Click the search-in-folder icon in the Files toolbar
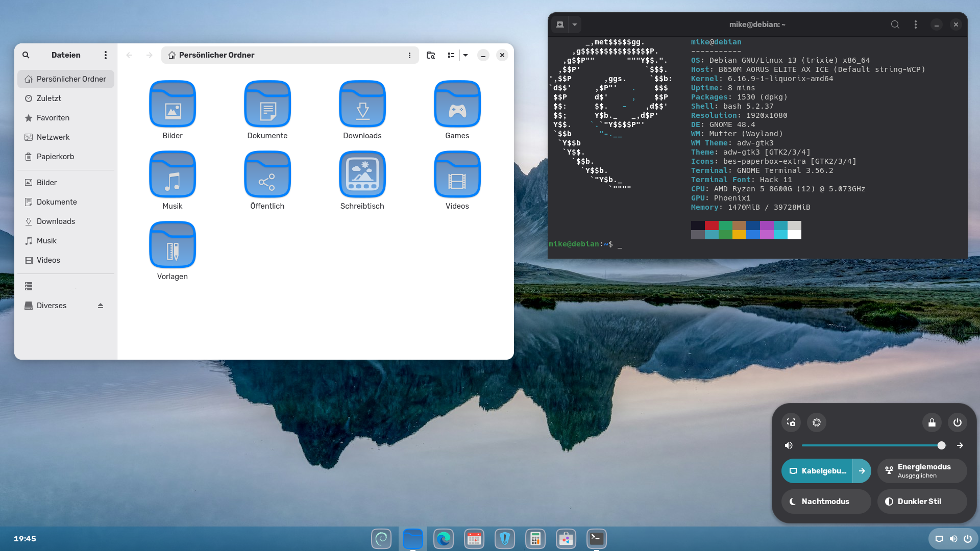The width and height of the screenshot is (980, 551). (431, 55)
